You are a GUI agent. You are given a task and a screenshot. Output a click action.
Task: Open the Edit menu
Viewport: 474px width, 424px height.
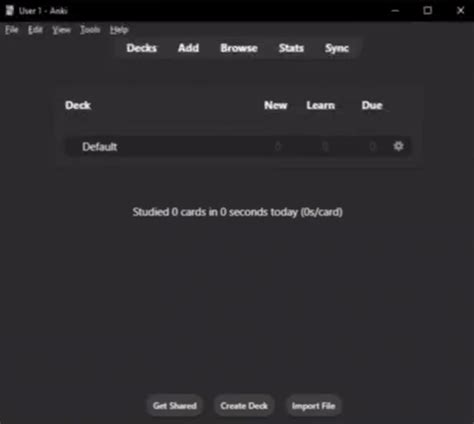click(x=35, y=30)
